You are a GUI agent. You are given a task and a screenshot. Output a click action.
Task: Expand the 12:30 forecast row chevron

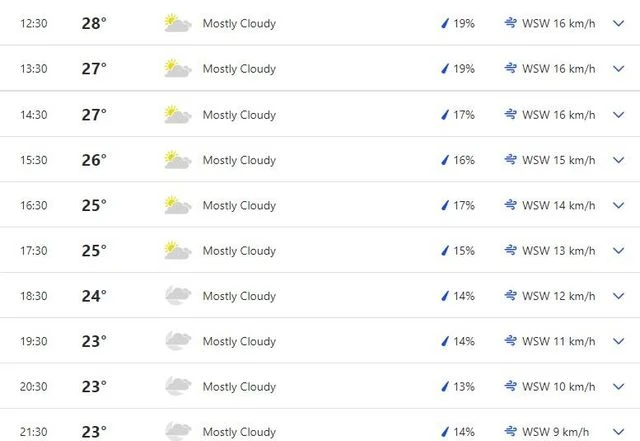tap(617, 23)
